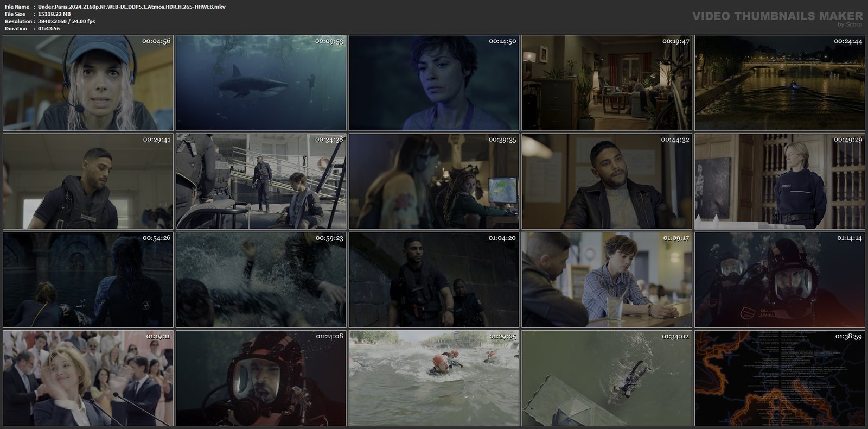868x429 pixels.
Task: Click the dock scene thumbnail 00:34:38
Action: (x=261, y=181)
